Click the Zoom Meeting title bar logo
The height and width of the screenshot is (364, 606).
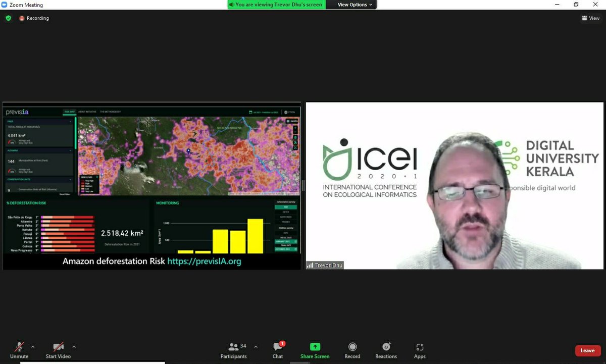point(4,5)
